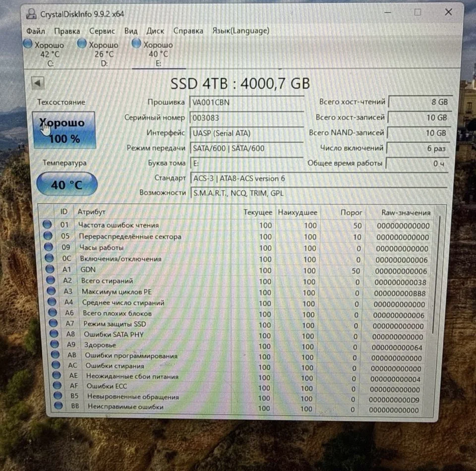Go to previous disk with left arrow button
This screenshot has width=476, height=471.
click(38, 83)
